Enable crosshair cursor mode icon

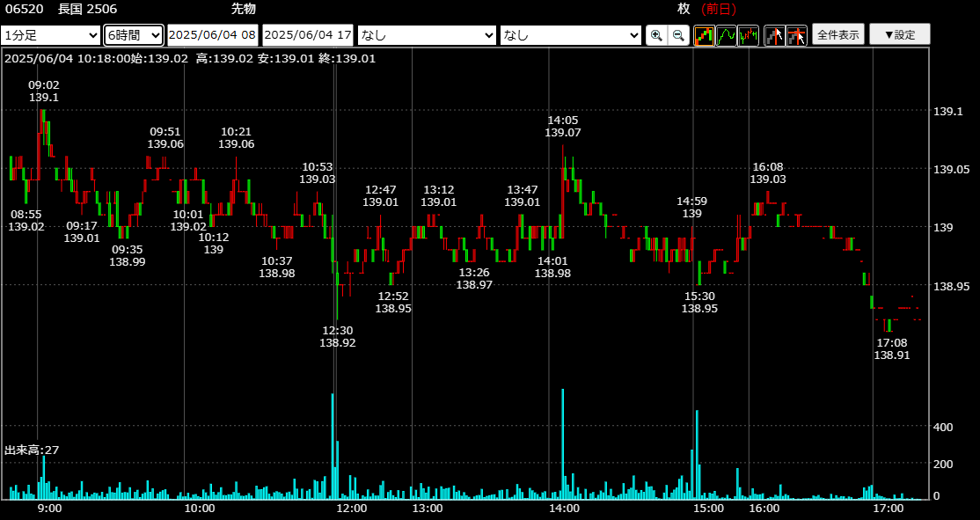click(797, 35)
